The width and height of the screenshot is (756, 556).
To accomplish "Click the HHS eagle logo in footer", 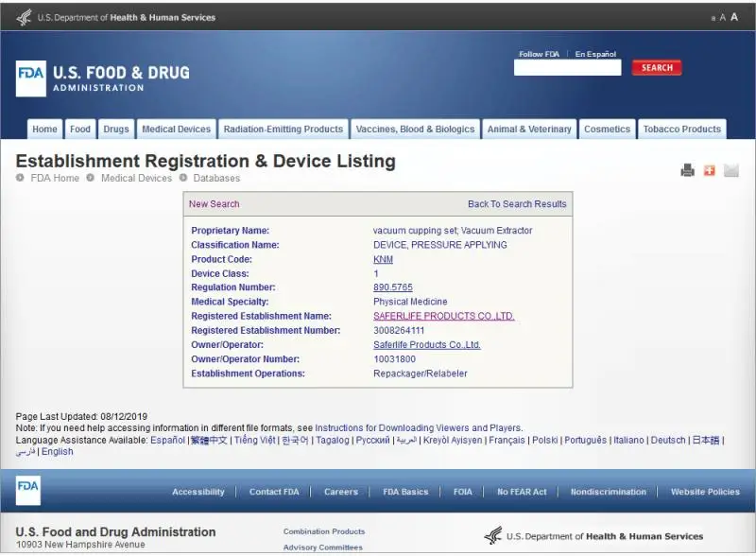I will (x=492, y=536).
